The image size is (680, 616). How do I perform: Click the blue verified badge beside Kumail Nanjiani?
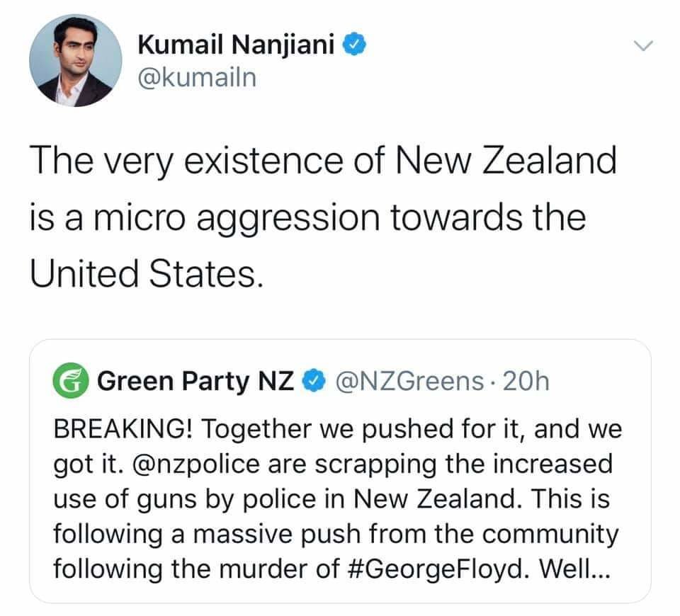[x=355, y=45]
